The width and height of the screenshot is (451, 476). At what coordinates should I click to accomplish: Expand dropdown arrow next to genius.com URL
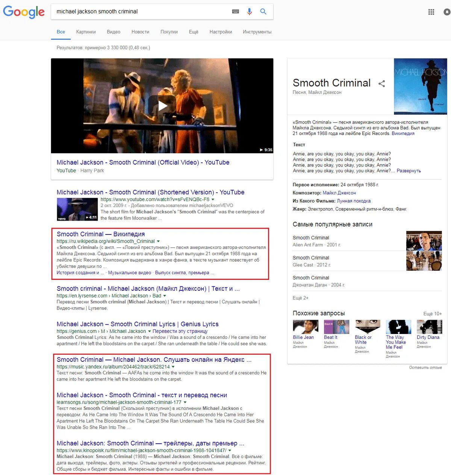pyautogui.click(x=150, y=331)
